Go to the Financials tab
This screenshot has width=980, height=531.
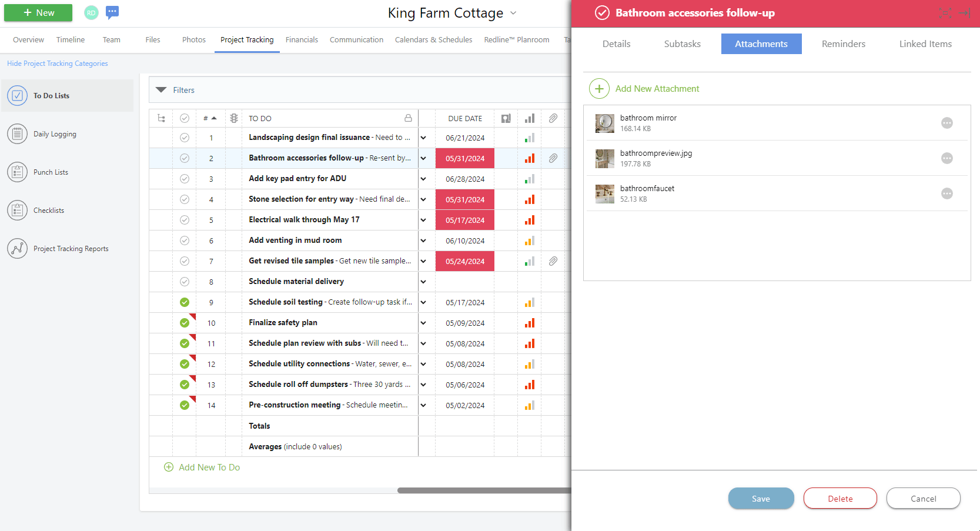tap(302, 40)
